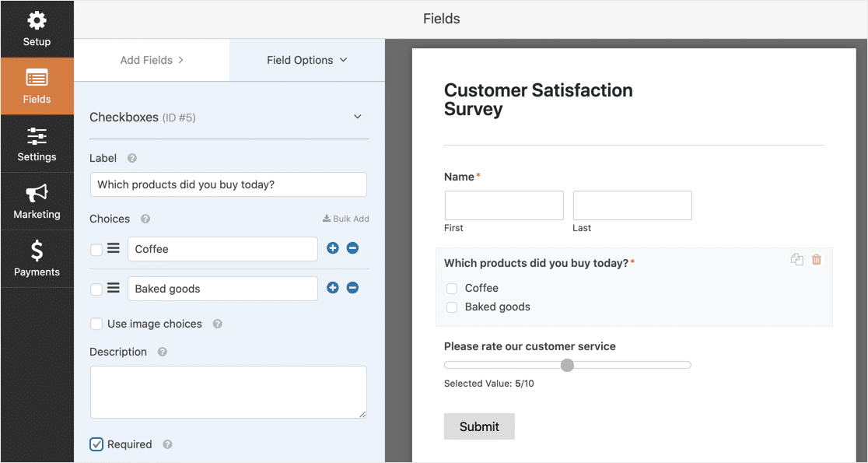This screenshot has height=463, width=868.
Task: Mark Baked goods as default choice
Action: coord(96,289)
